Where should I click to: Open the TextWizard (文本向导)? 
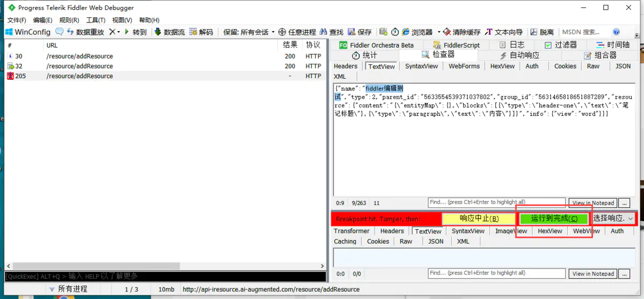504,32
